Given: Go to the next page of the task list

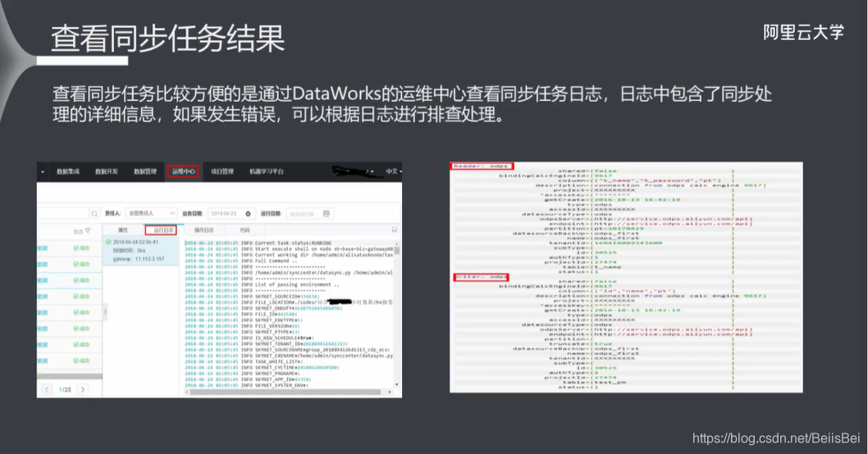Looking at the screenshot, I should click(x=83, y=390).
